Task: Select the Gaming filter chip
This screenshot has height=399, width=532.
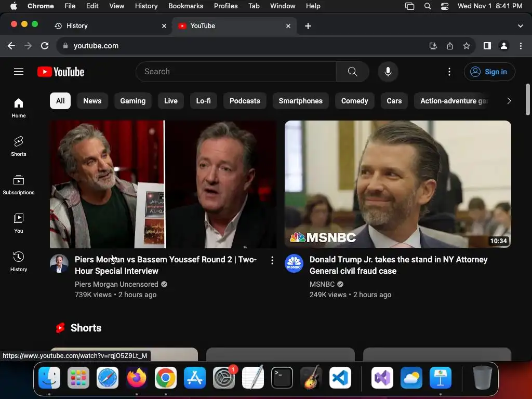Action: click(132, 101)
